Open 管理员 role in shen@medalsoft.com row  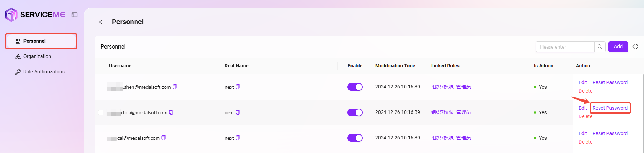tap(463, 87)
